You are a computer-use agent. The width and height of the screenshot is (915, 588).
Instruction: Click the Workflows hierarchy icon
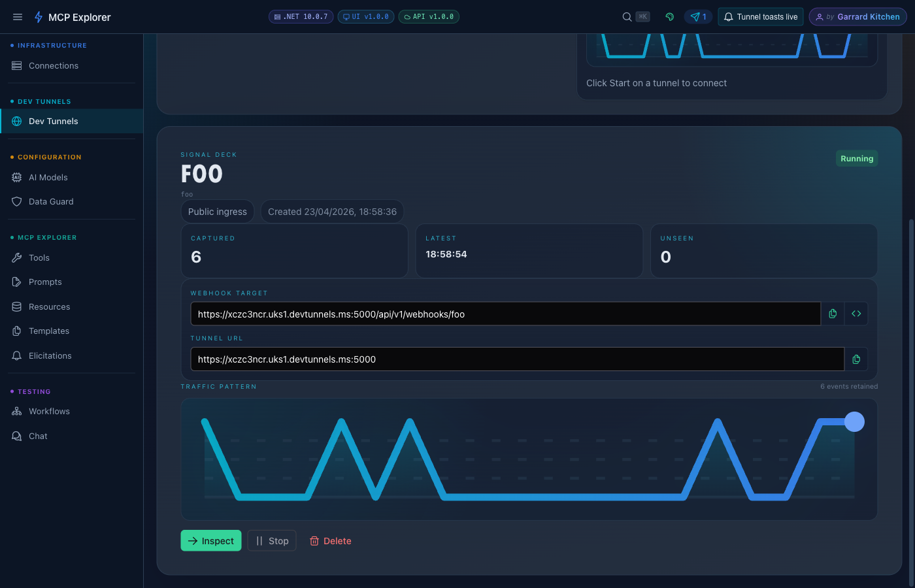click(x=17, y=412)
